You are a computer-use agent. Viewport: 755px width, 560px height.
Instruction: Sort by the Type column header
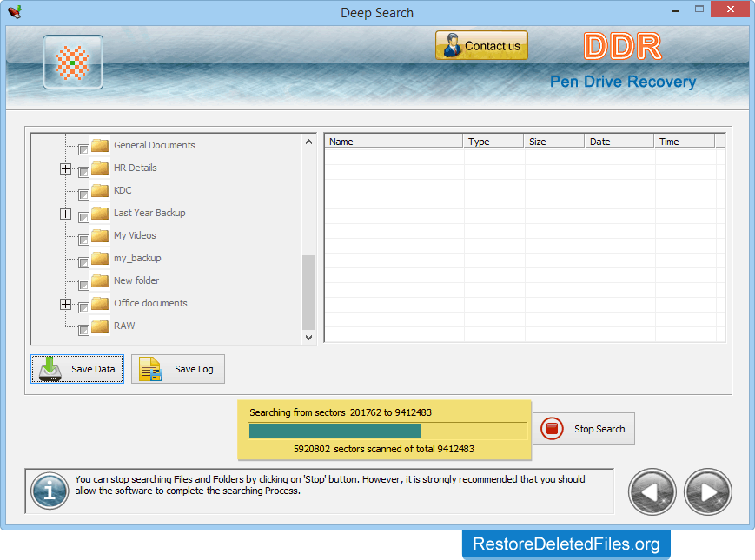[x=493, y=142]
